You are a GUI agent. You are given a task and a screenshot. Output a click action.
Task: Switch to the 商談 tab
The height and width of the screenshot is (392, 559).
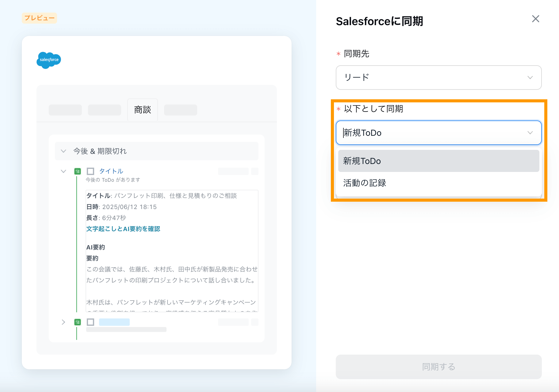click(x=143, y=110)
